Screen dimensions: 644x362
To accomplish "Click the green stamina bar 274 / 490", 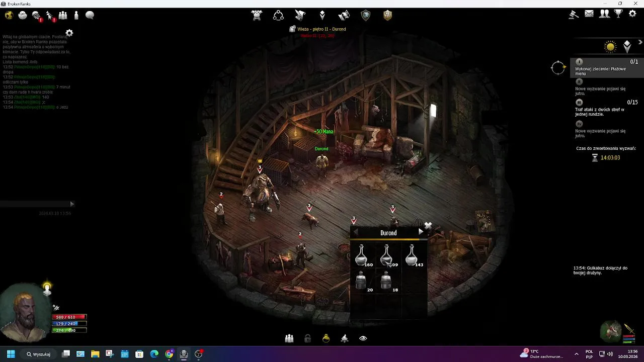I will (x=69, y=330).
